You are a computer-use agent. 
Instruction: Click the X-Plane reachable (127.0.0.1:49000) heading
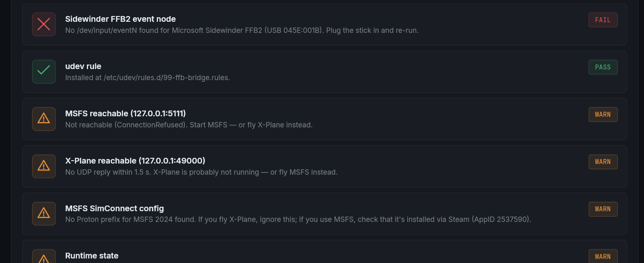135,161
